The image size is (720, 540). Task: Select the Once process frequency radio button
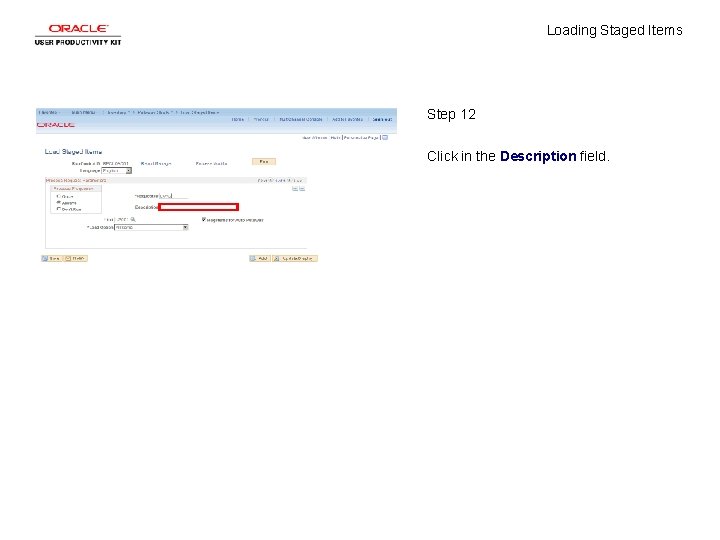[58, 196]
